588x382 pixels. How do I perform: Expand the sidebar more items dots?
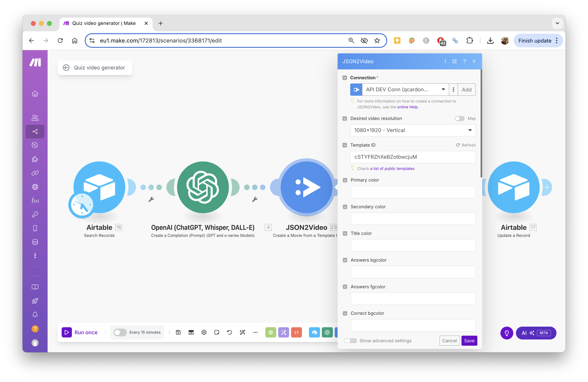35,256
